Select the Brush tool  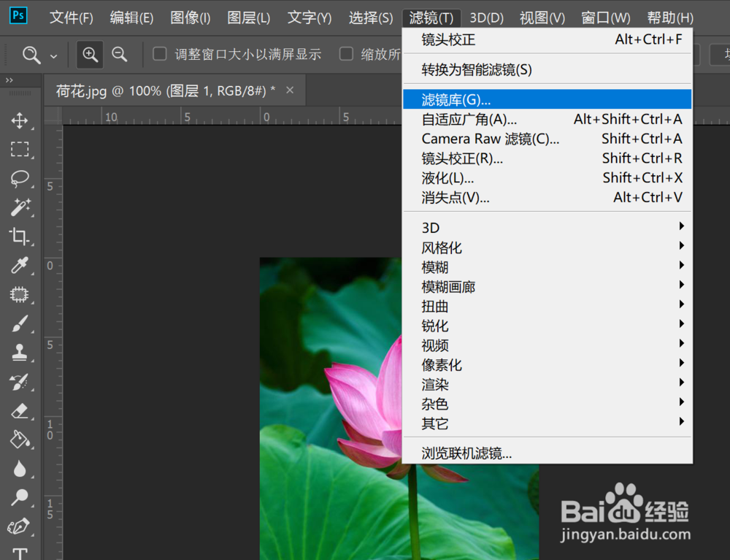20,323
